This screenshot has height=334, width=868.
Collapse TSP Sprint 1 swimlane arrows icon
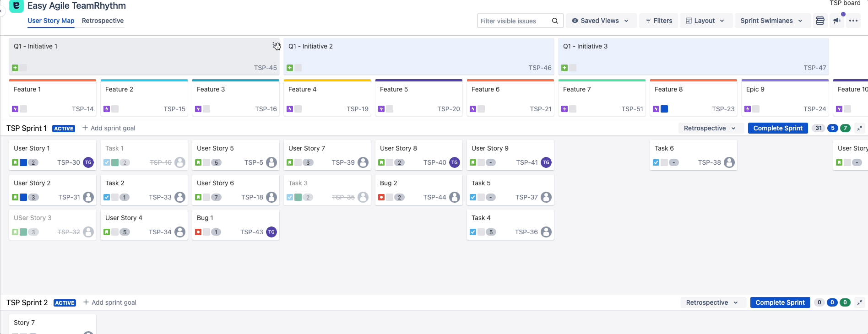click(860, 128)
